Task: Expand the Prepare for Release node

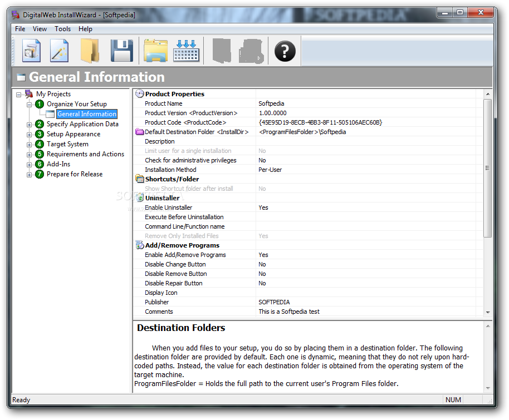Action: click(29, 175)
